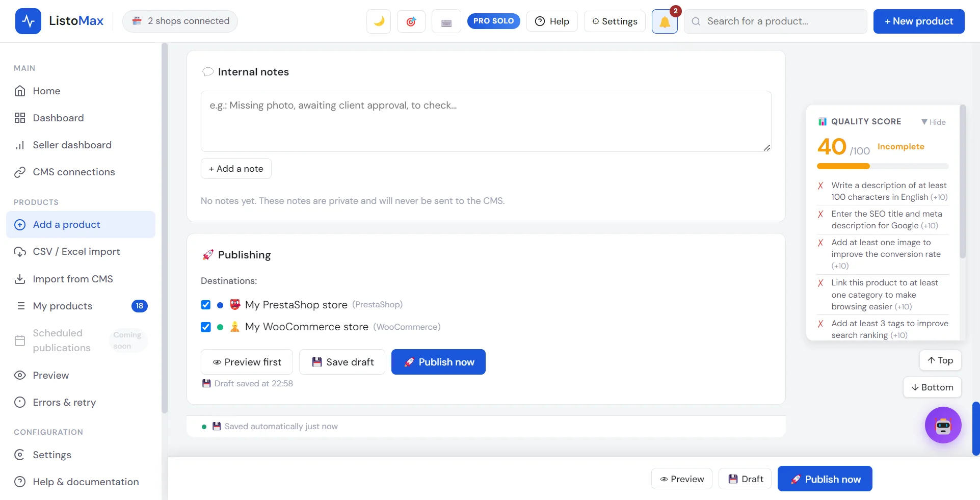Click the Quality Score panel scrollbar

point(962,181)
